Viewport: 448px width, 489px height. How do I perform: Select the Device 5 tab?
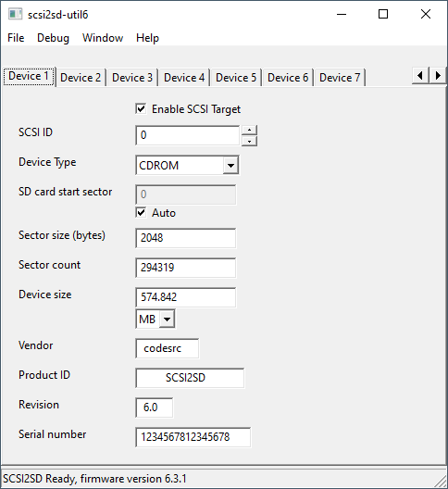[236, 78]
